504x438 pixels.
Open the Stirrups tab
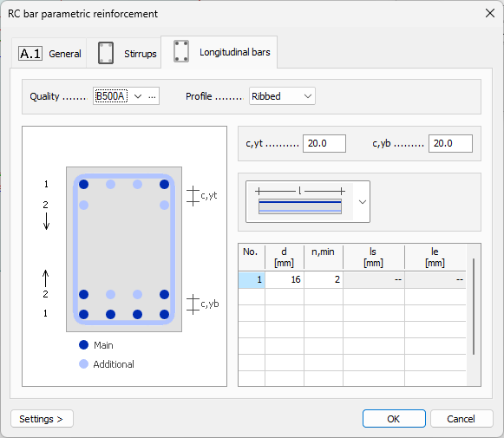point(124,53)
